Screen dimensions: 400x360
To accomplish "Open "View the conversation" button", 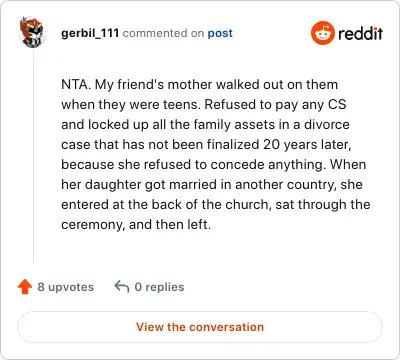I will [x=200, y=327].
